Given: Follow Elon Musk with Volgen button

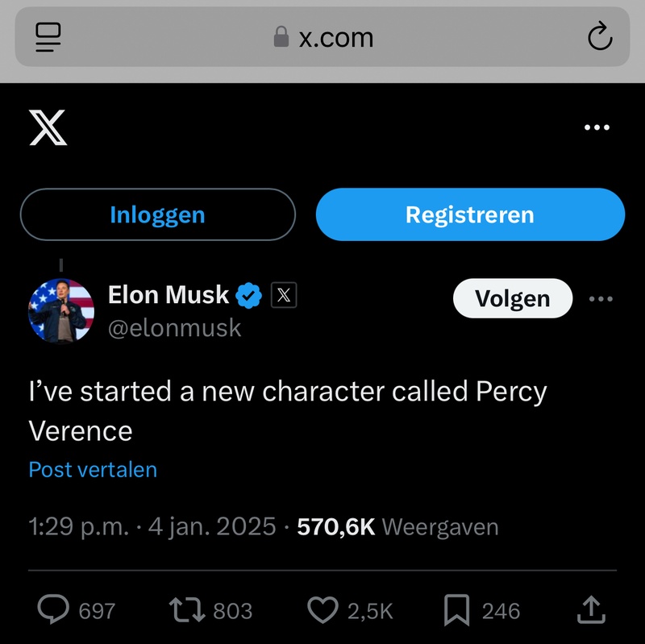Looking at the screenshot, I should click(x=513, y=299).
